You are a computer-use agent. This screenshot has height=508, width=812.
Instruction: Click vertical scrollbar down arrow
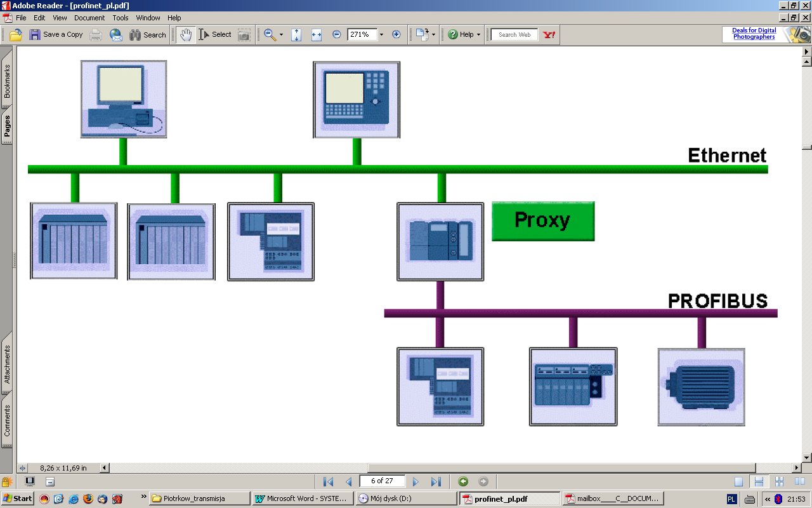[807, 457]
